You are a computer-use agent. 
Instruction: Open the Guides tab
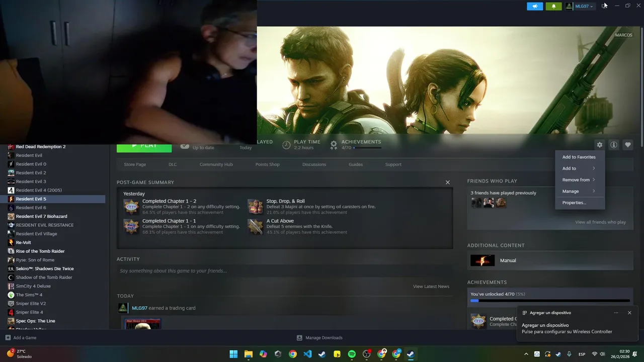click(x=356, y=164)
